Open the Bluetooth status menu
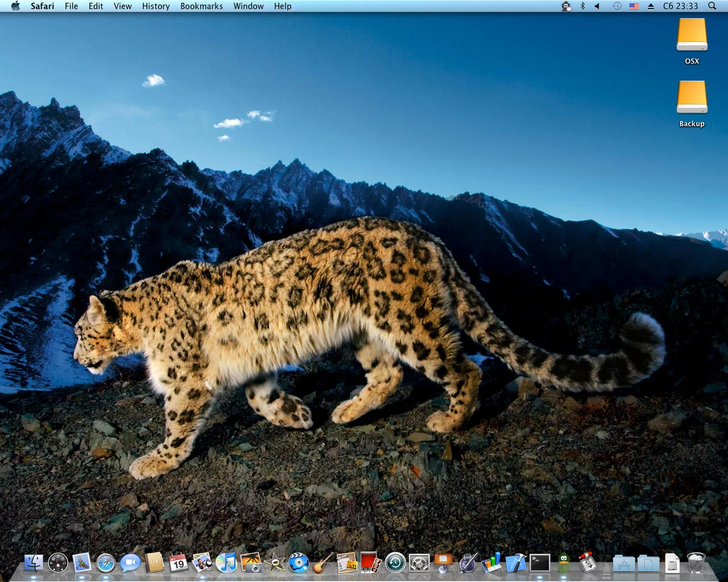Viewport: 728px width, 582px height. pos(582,6)
